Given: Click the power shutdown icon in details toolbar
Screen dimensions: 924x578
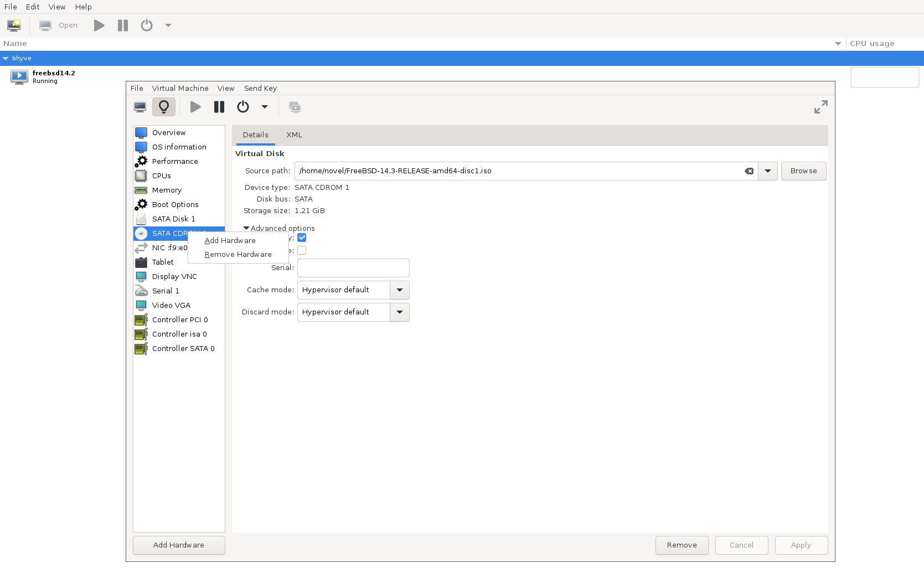Looking at the screenshot, I should 243,107.
